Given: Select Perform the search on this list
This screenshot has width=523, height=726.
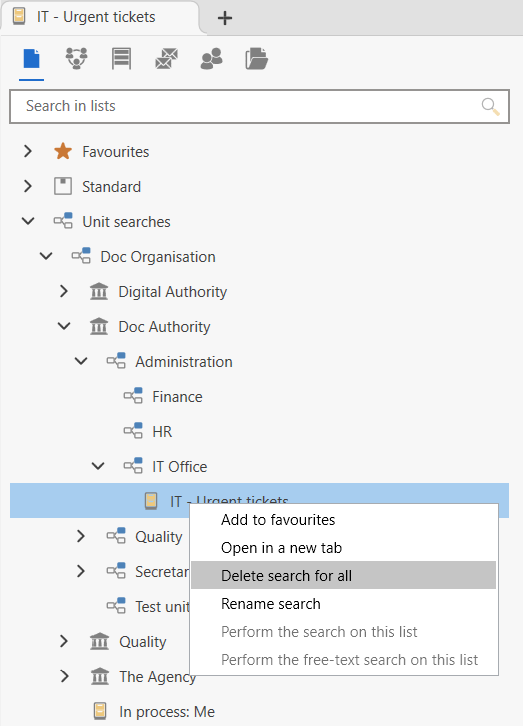Looking at the screenshot, I should point(343,632).
